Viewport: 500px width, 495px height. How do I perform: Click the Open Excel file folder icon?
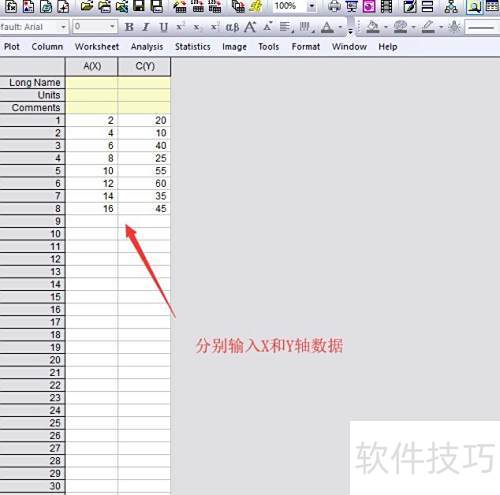tap(122, 6)
